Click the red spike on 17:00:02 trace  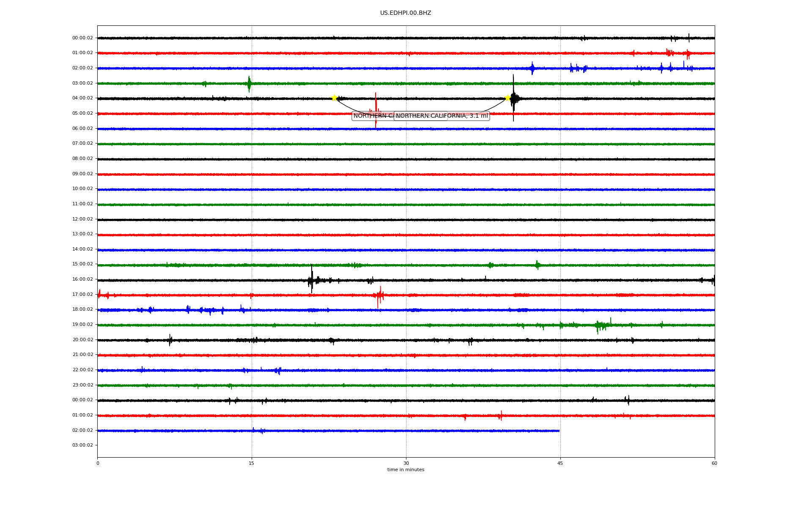[x=379, y=295]
